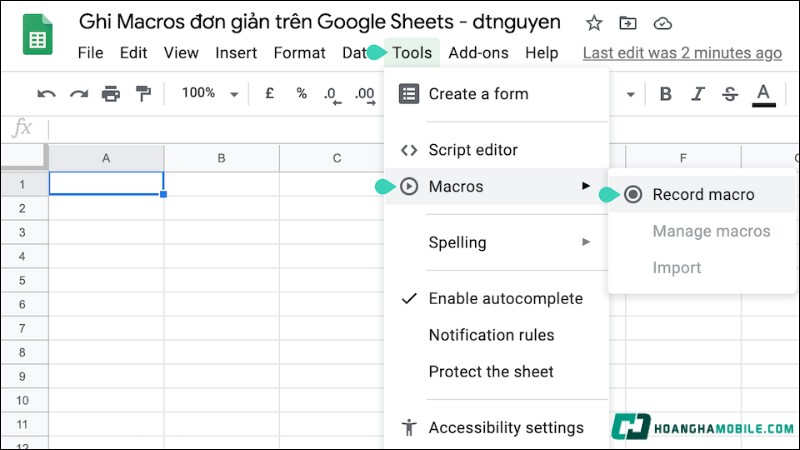The width and height of the screenshot is (800, 450).
Task: Click the Macros play icon
Action: tap(409, 186)
